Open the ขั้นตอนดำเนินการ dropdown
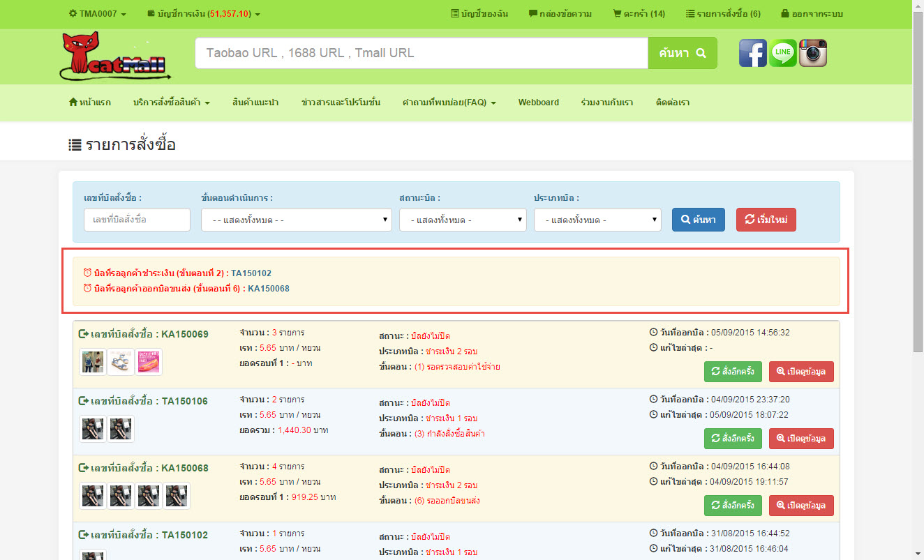Viewport: 924px width, 560px height. point(297,220)
